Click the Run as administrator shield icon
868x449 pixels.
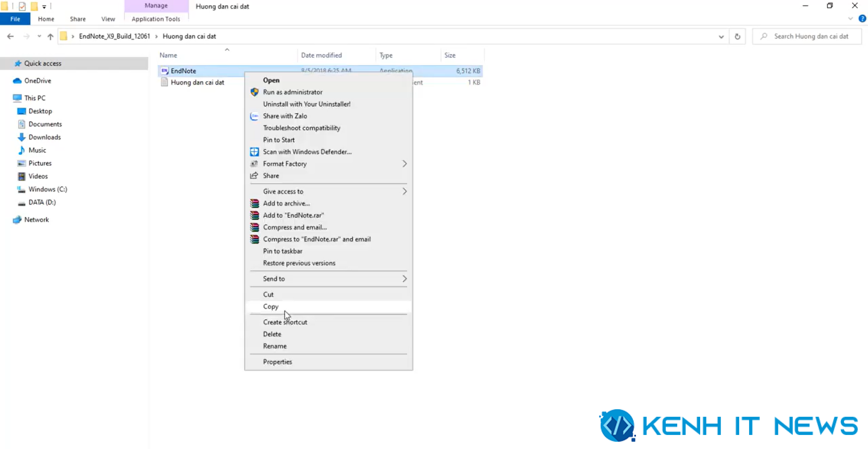click(255, 92)
